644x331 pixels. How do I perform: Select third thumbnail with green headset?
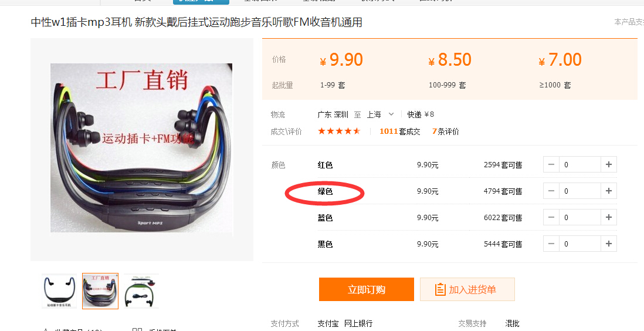tap(141, 291)
